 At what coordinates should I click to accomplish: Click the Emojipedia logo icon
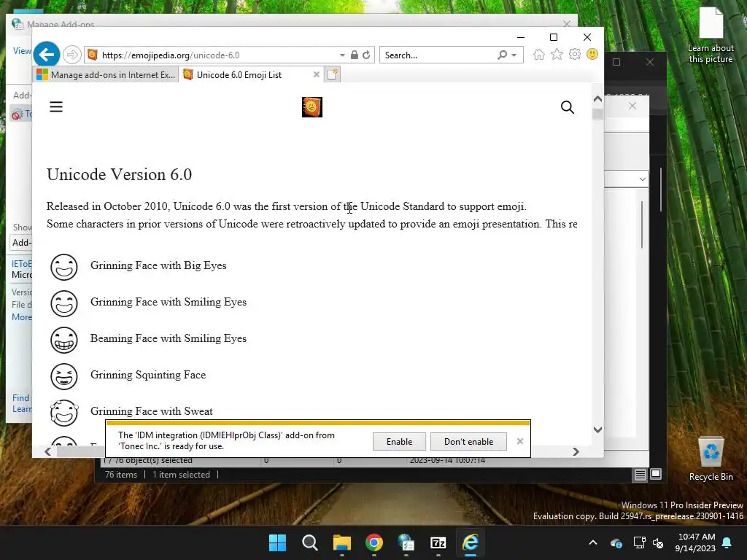(x=312, y=107)
